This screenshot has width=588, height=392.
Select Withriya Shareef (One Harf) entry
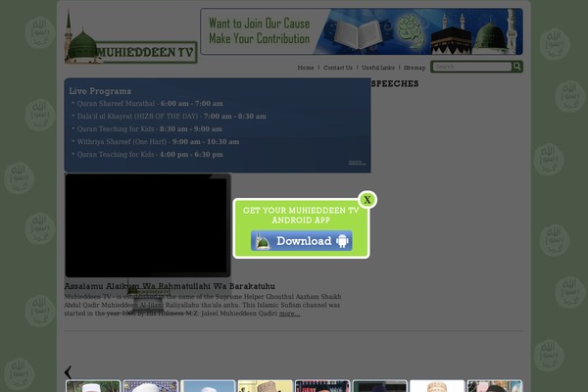(158, 142)
